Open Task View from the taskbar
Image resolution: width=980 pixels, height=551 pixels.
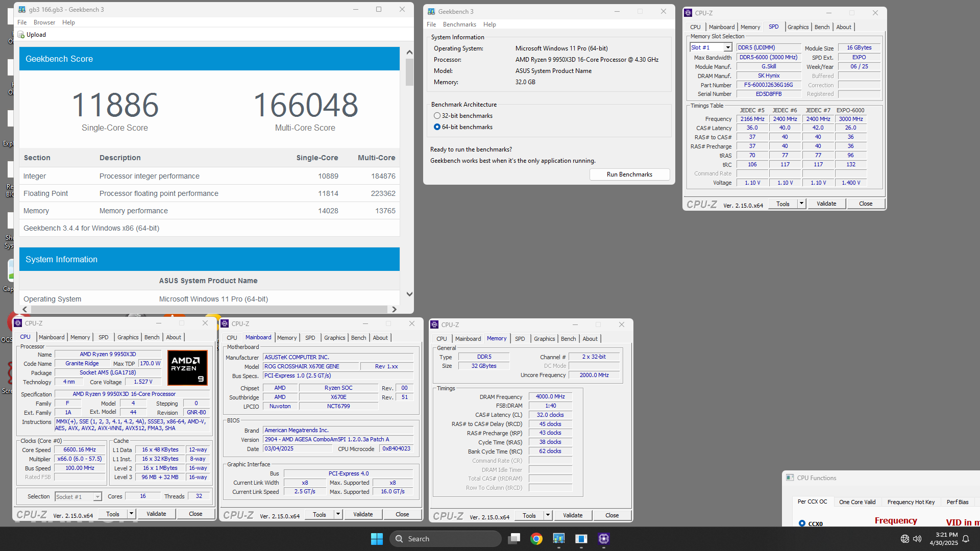point(514,539)
